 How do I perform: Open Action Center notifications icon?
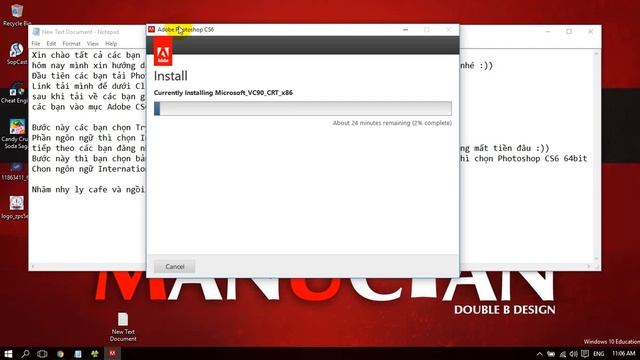click(585, 354)
